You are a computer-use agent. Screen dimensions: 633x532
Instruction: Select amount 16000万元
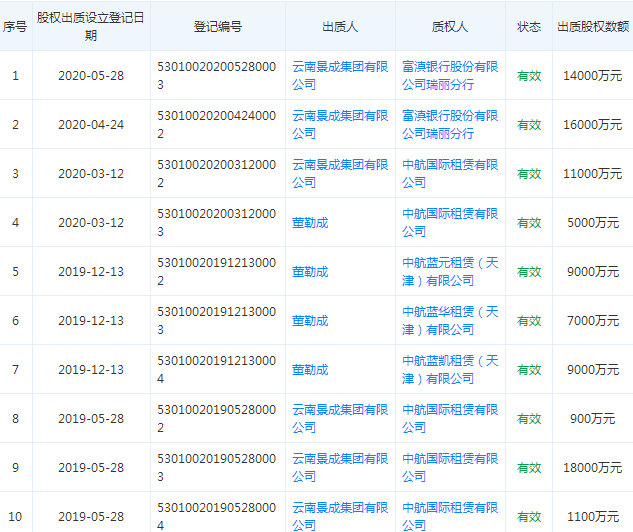(592, 124)
